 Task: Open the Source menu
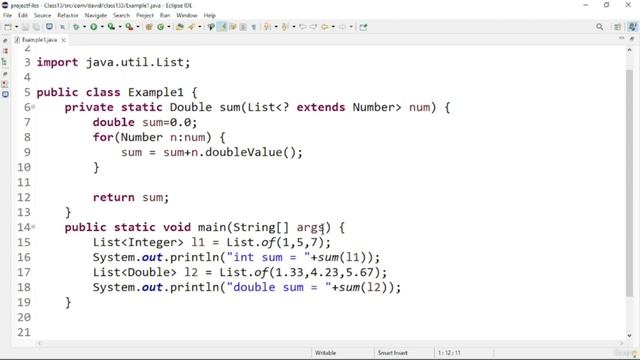(42, 16)
